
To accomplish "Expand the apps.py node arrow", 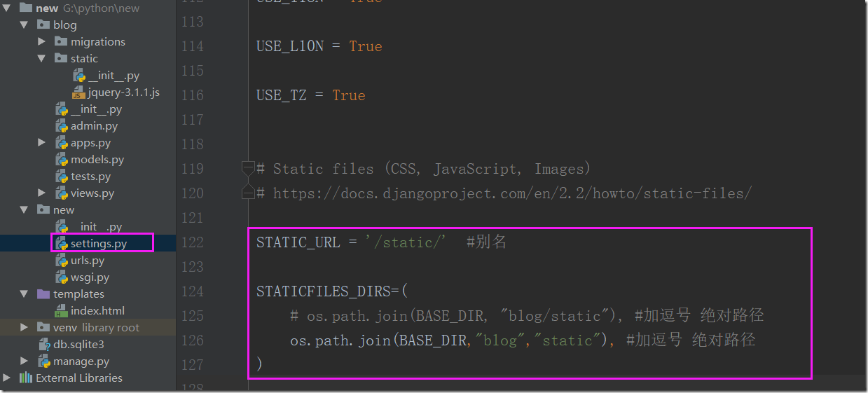I will click(x=42, y=143).
